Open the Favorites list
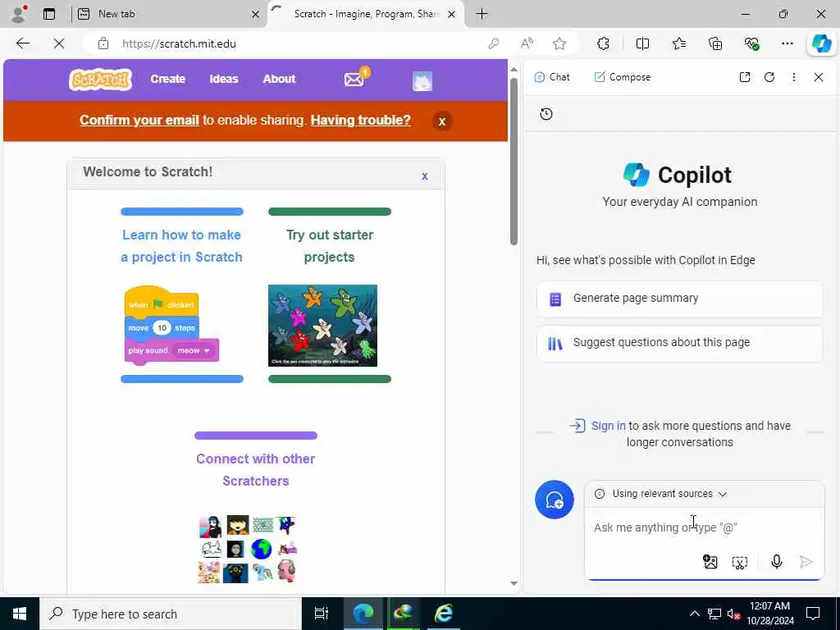 pos(678,44)
